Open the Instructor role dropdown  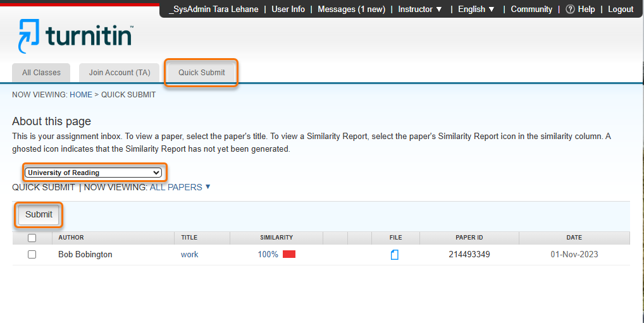(x=420, y=9)
